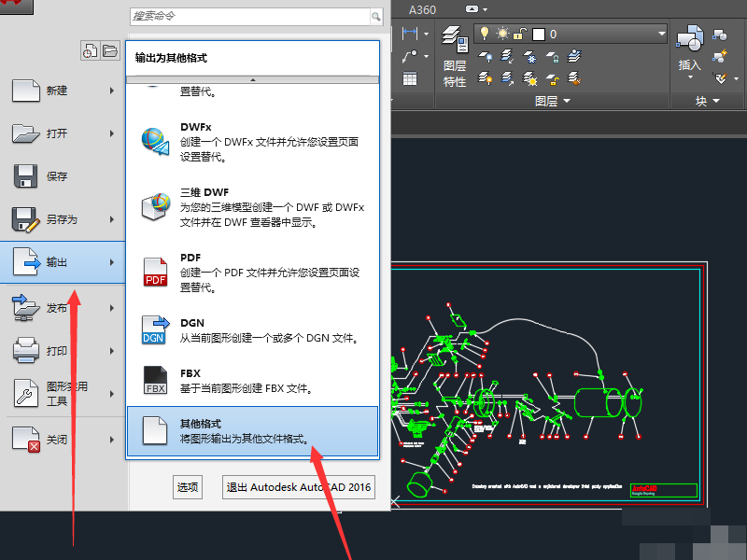
Task: Toggle layer 0 on/off light bulb
Action: click(484, 34)
